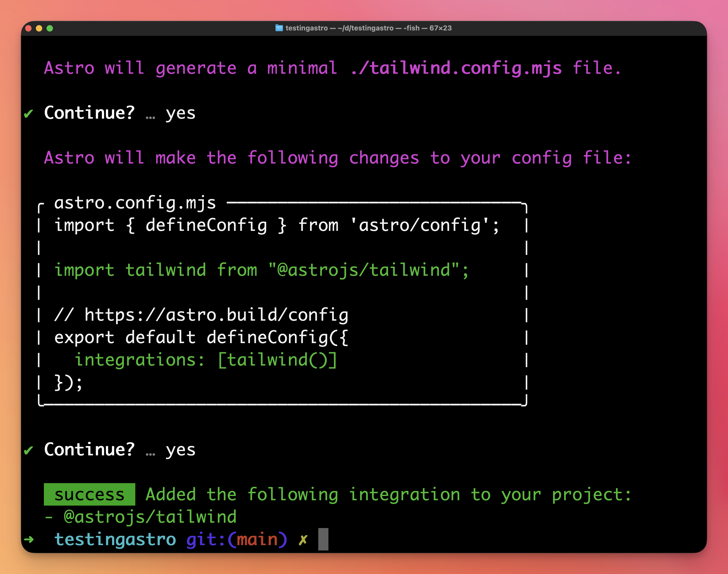
Task: Click the block cursor at the prompt
Action: coord(323,539)
